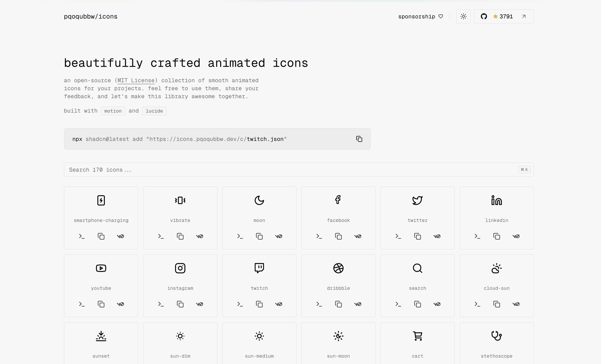This screenshot has height=364, width=601.
Task: Click the 'sun-moon' label text
Action: pos(338,356)
